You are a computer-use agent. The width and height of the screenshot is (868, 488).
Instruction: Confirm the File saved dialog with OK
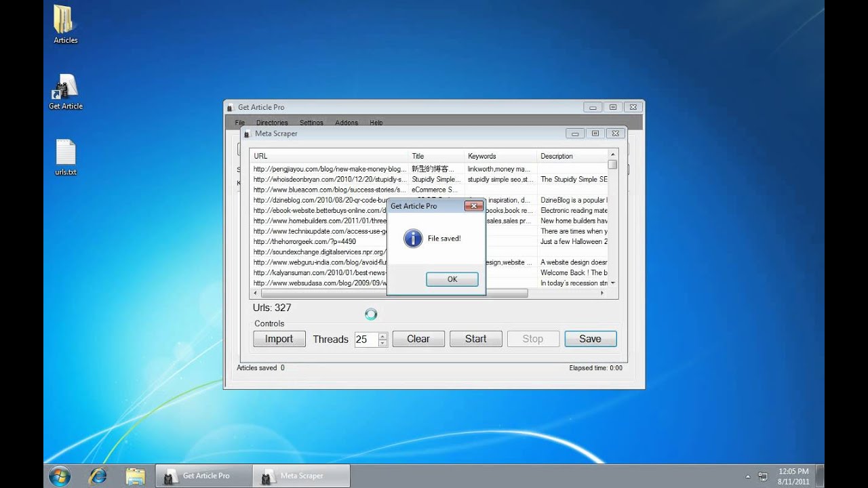click(x=452, y=279)
